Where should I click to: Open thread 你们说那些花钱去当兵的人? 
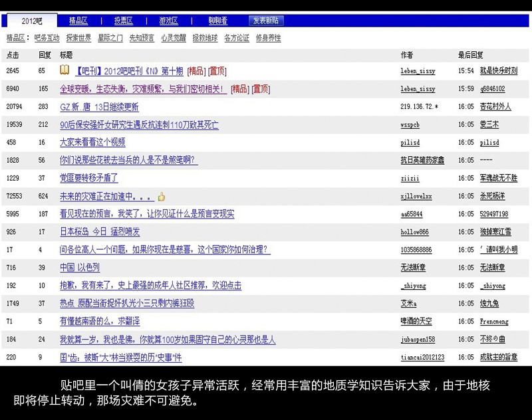(129, 160)
